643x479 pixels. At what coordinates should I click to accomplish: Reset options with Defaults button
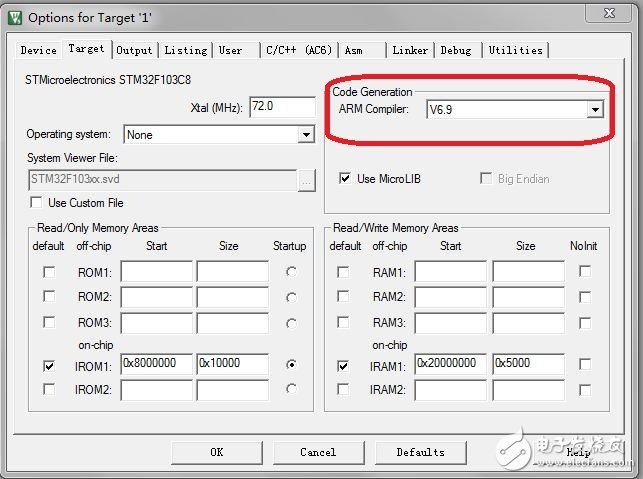coord(420,452)
